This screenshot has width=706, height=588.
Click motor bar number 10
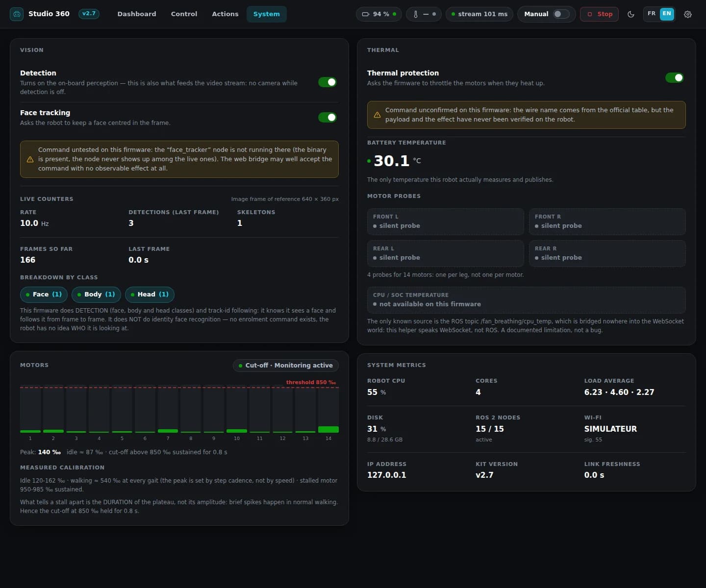[x=237, y=410]
